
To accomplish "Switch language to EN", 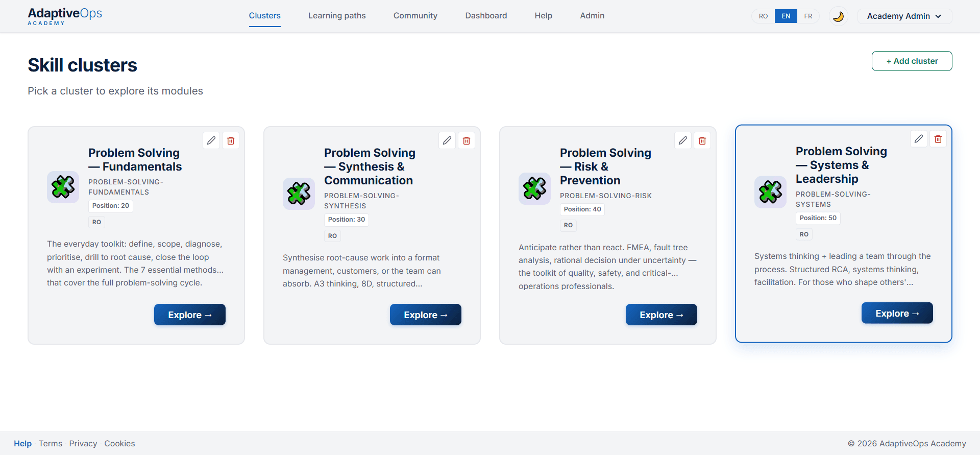I will click(786, 16).
